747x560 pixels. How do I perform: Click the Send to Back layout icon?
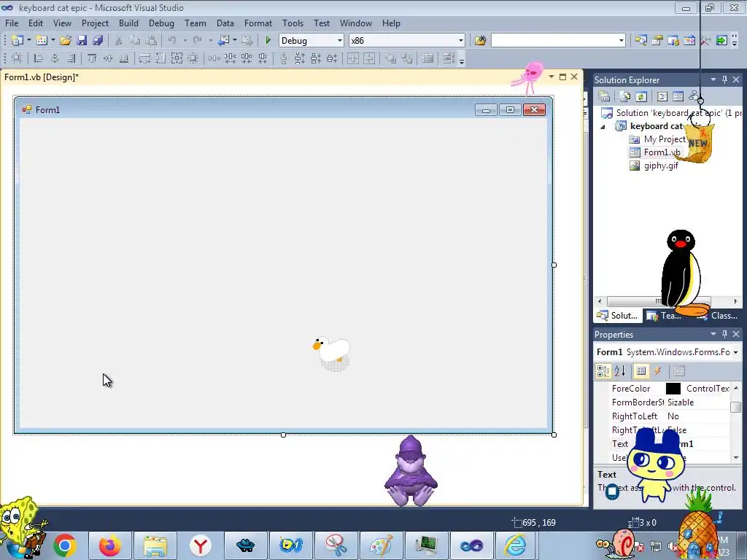coord(407,58)
